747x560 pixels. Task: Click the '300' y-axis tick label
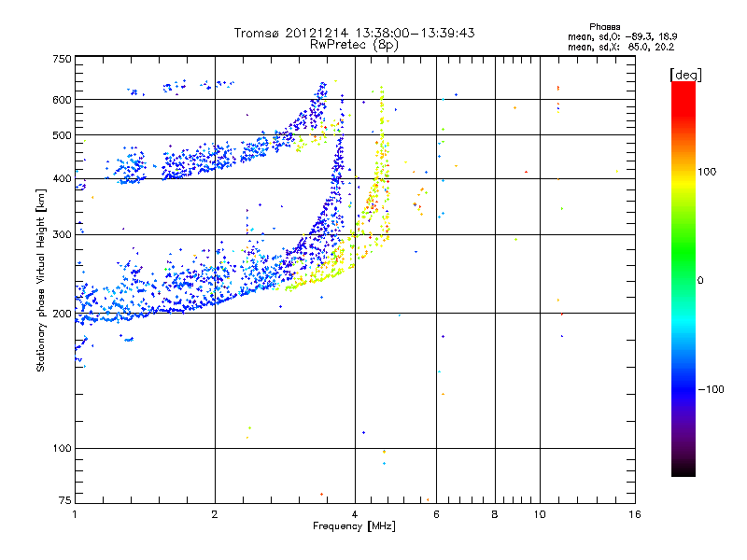[x=63, y=235]
